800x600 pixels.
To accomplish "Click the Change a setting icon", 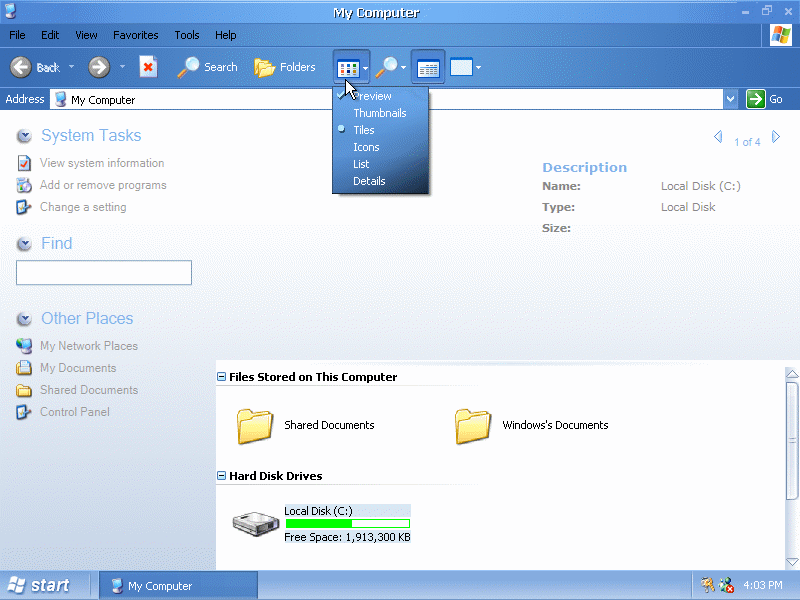I will click(x=23, y=207).
